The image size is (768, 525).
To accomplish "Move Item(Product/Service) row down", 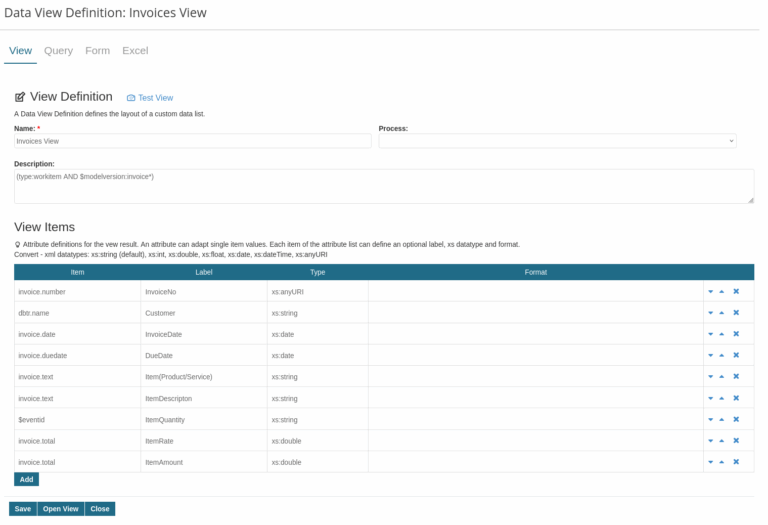I will click(x=710, y=377).
